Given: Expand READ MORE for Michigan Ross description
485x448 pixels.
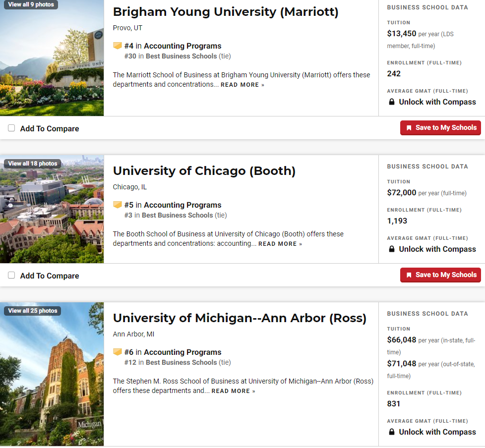Looking at the screenshot, I should pyautogui.click(x=233, y=391).
